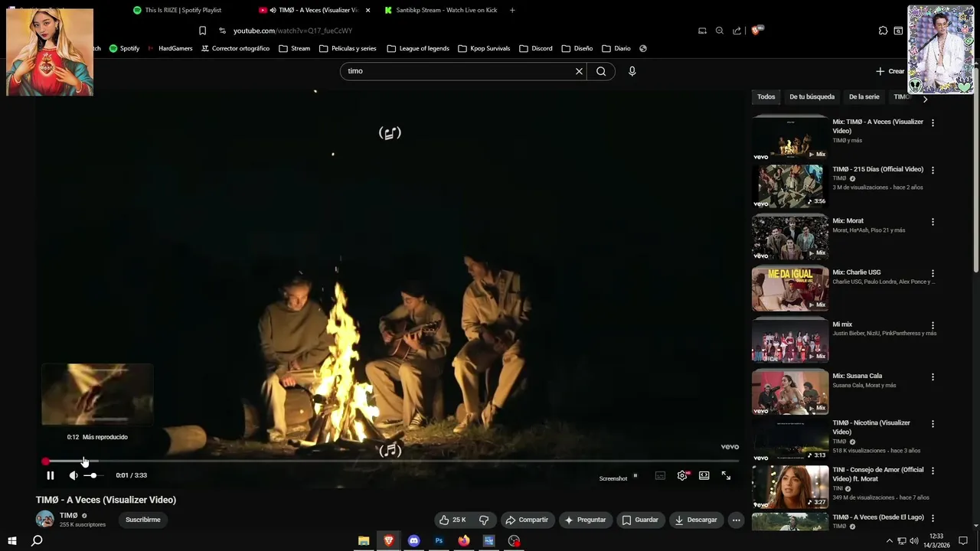Subscribe with the Suscribirme button
The image size is (980, 551).
point(143,520)
